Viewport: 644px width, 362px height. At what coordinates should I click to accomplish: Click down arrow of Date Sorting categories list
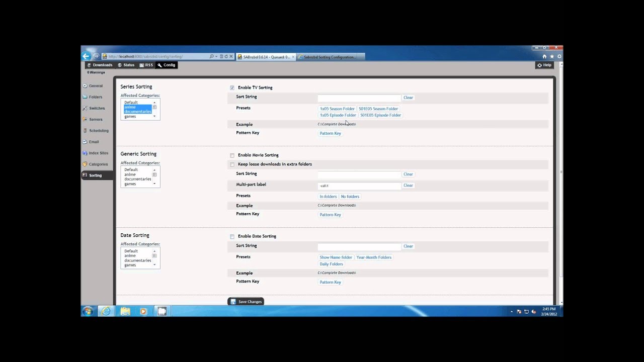coord(154,264)
